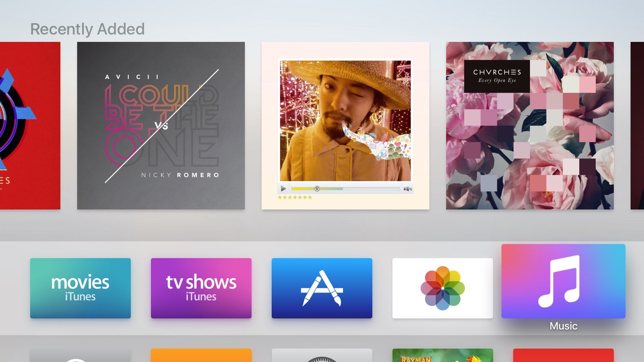Open the orange app tile in bottom row
The height and width of the screenshot is (362, 644).
point(201,356)
